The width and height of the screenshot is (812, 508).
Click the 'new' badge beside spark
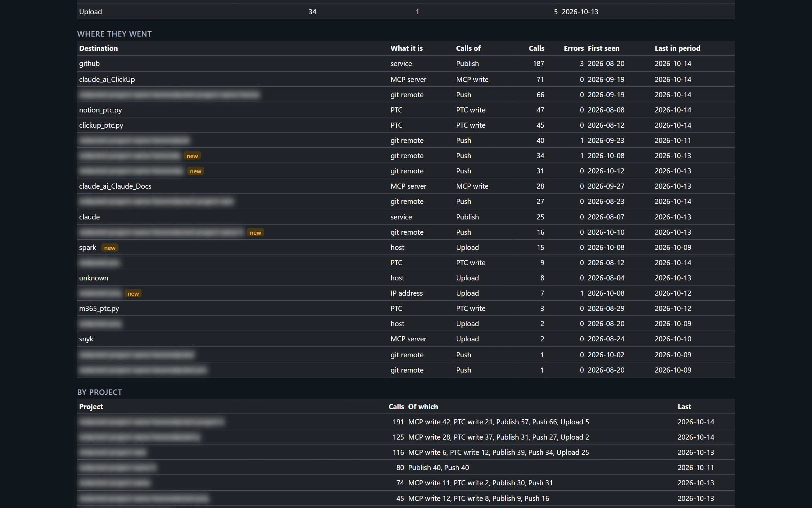coord(110,248)
